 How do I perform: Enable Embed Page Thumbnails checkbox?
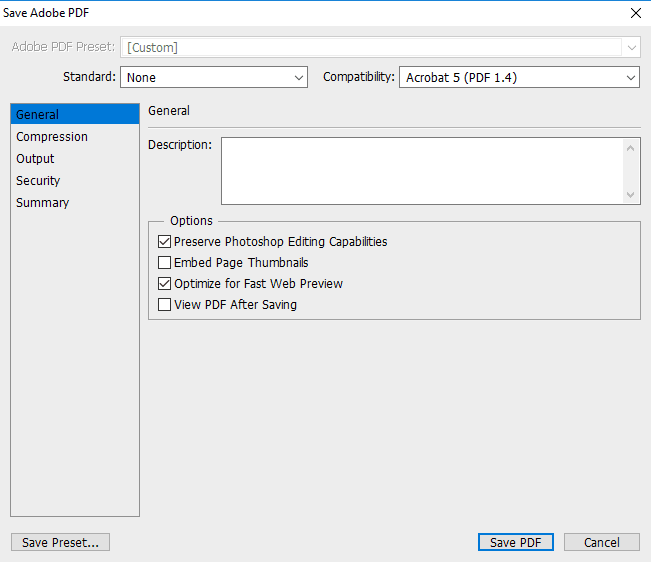coord(164,262)
